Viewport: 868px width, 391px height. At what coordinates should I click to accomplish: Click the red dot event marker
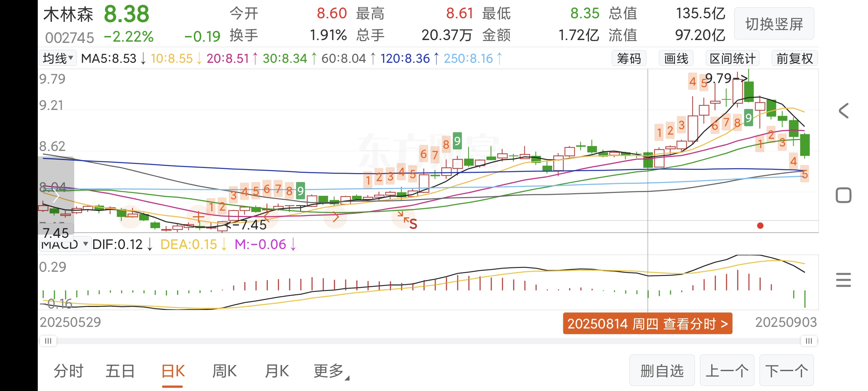pos(760,226)
